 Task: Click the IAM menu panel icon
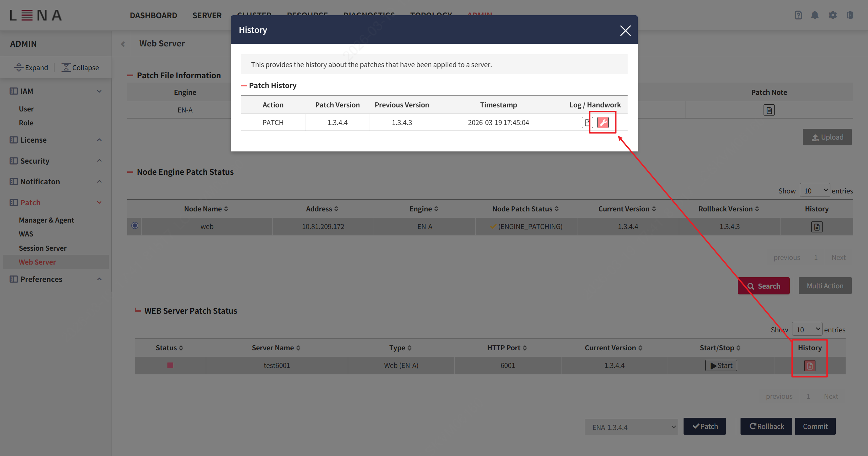click(14, 91)
